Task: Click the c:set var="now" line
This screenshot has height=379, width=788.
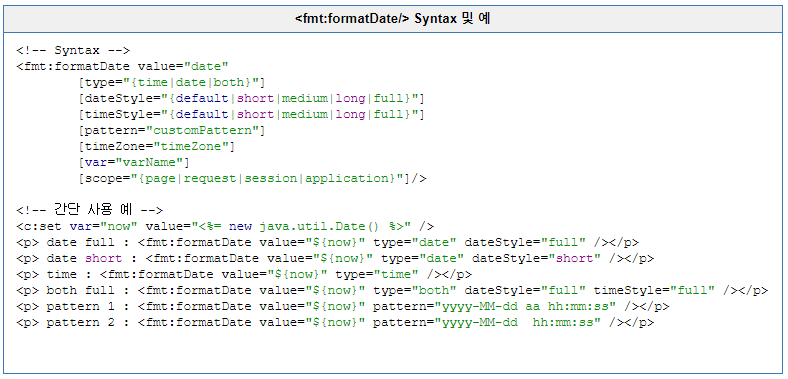Action: (x=225, y=227)
